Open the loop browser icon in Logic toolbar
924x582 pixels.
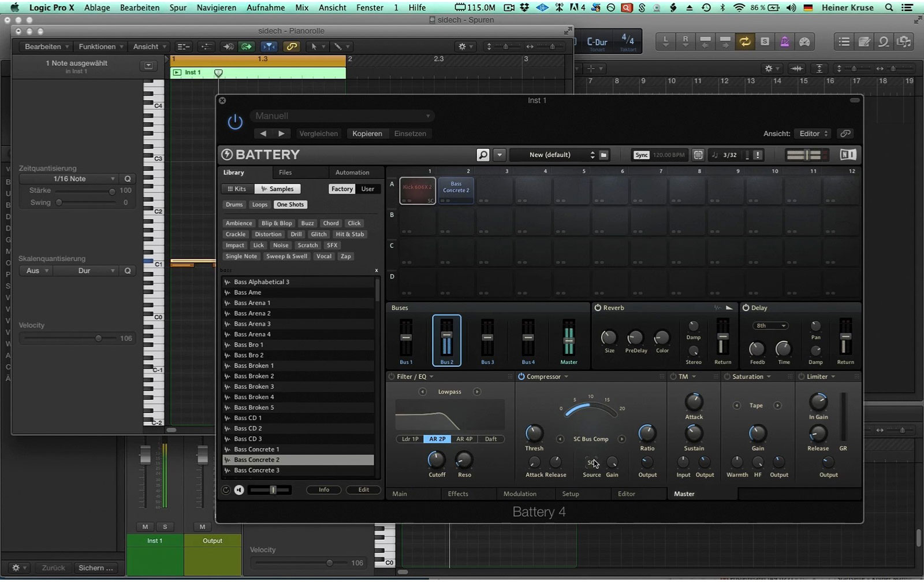click(884, 42)
